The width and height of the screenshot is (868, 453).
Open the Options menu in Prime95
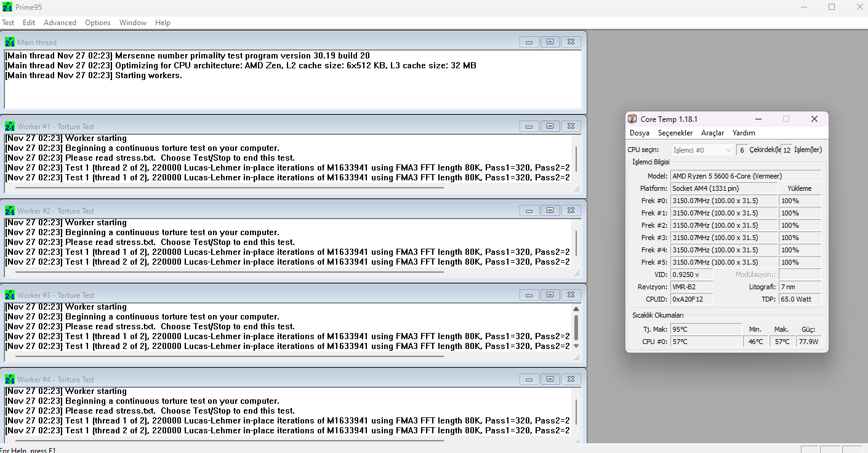pos(98,23)
